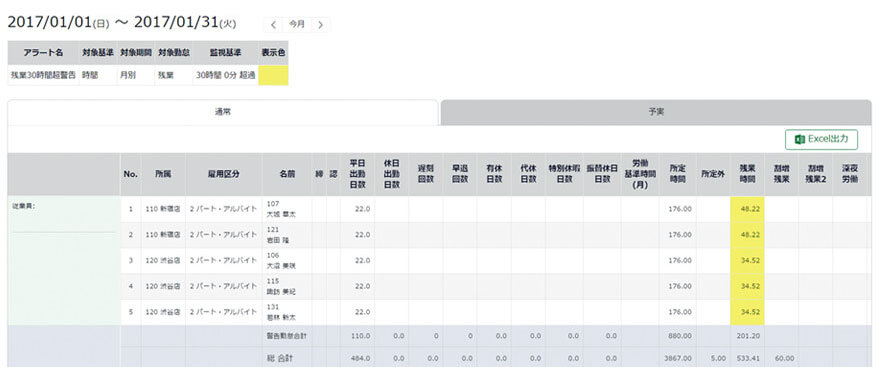Select the 残業時間 column header
Image resolution: width=880 pixels, height=380 pixels.
coord(747,174)
